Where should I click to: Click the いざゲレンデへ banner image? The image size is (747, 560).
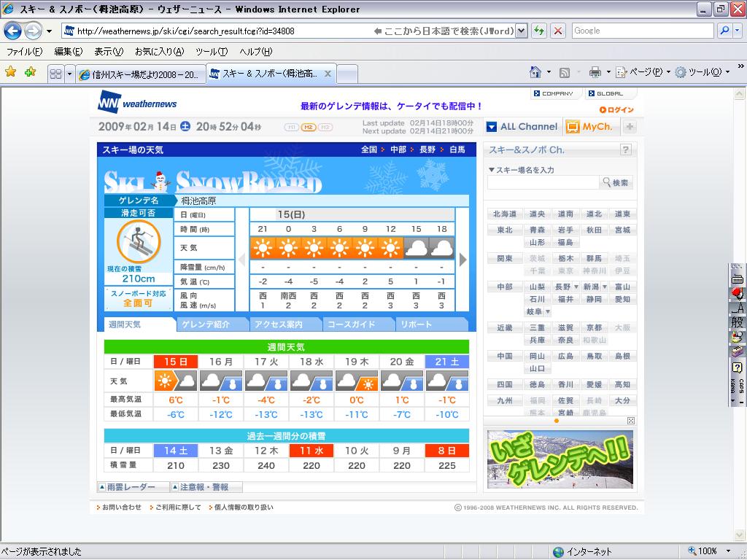click(x=560, y=459)
